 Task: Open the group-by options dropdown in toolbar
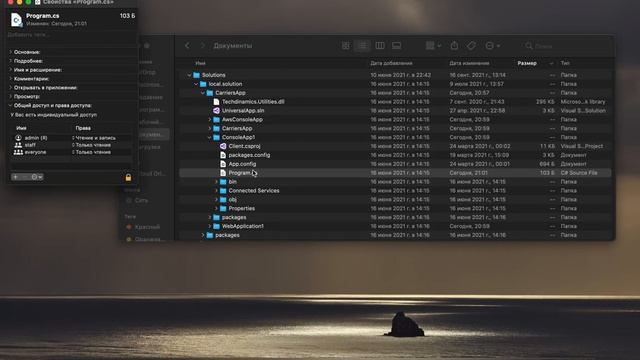(x=433, y=46)
